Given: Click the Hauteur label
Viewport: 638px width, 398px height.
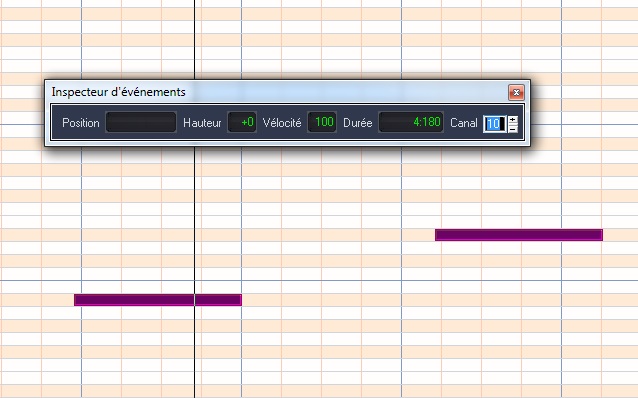Looking at the screenshot, I should pos(202,123).
